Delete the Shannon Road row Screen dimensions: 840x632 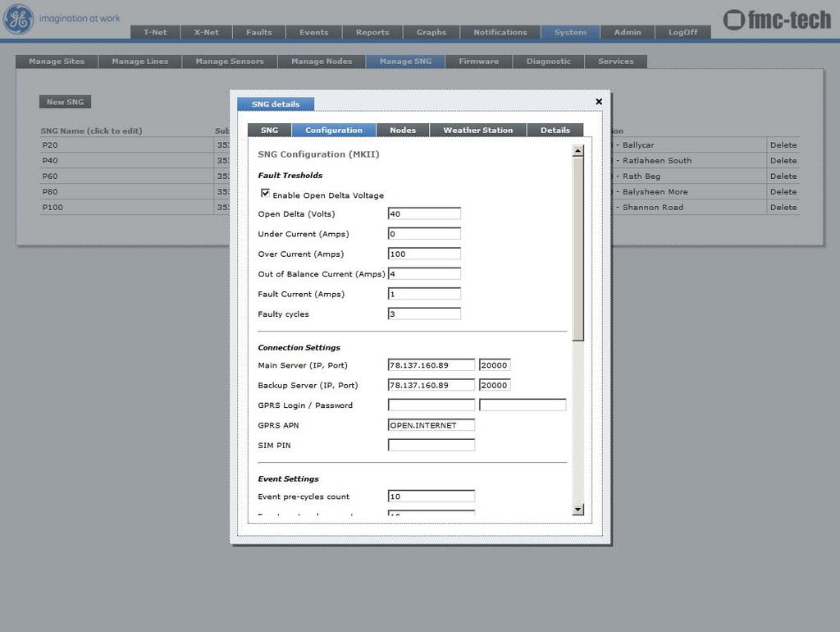pyautogui.click(x=783, y=207)
